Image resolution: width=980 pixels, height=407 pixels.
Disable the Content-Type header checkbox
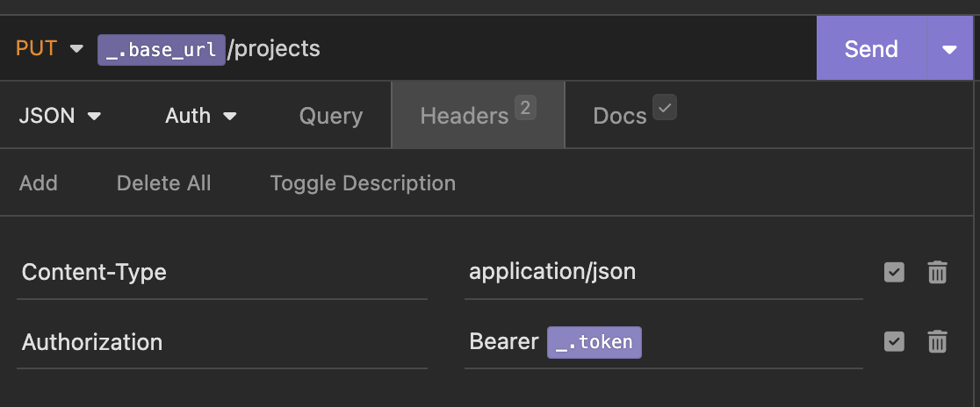point(894,273)
